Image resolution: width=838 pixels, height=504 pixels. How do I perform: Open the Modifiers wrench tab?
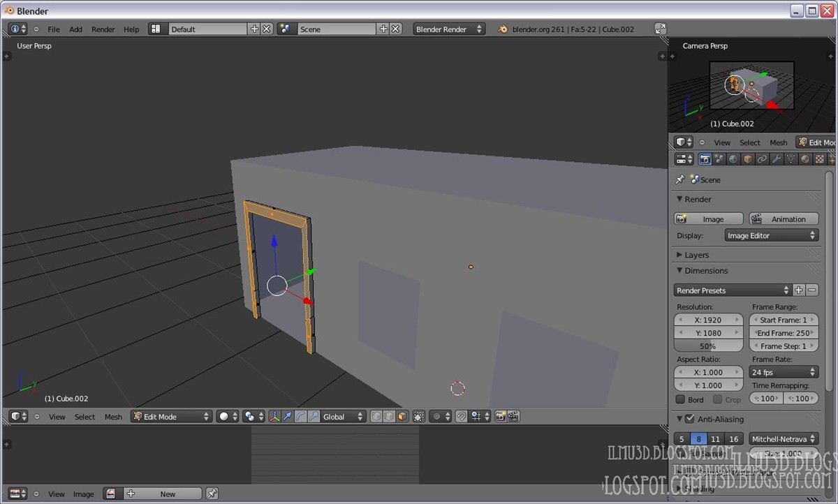click(777, 159)
